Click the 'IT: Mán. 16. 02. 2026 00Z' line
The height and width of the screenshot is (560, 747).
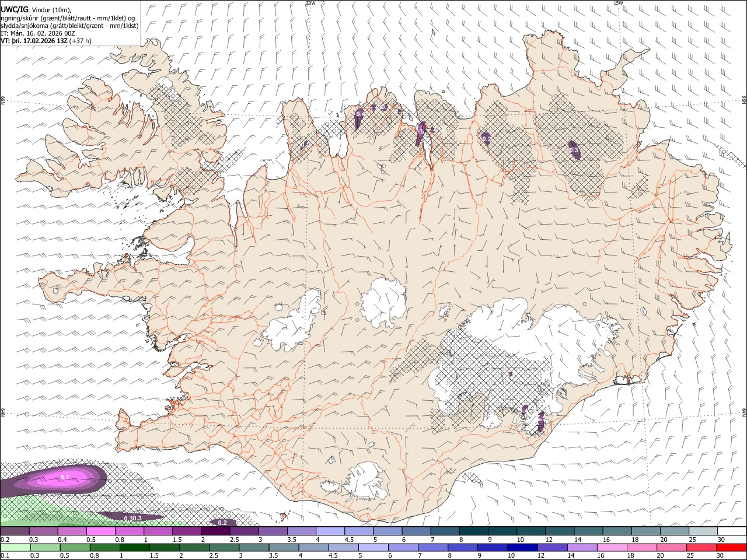tap(39, 33)
